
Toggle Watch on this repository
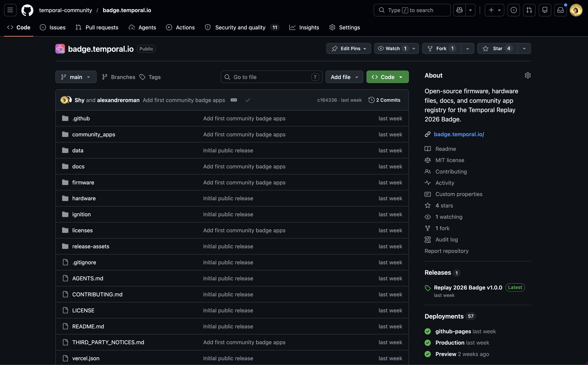(x=397, y=49)
